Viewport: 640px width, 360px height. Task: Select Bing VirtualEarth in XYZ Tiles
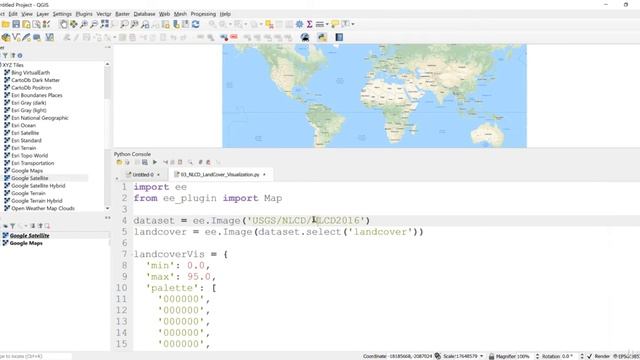pos(31,73)
